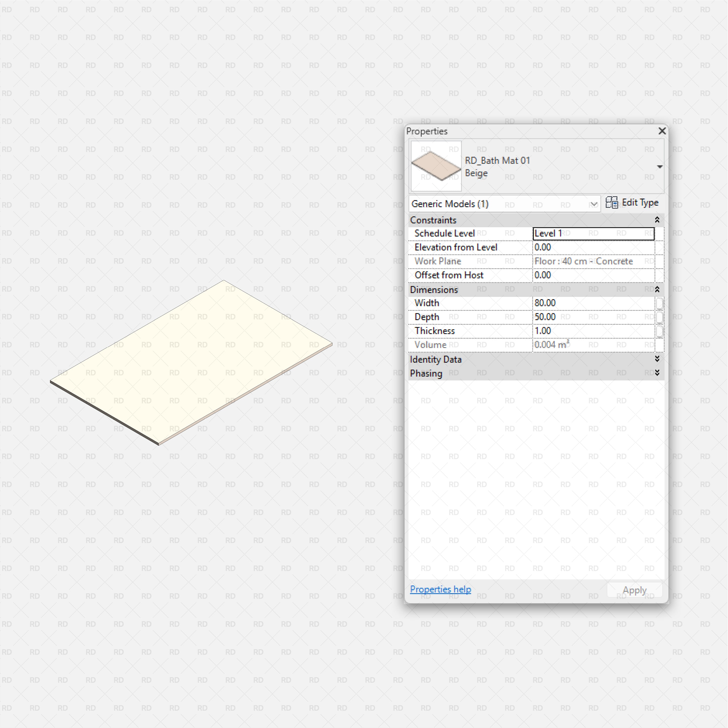Select the Schedule Level value Level 1
The height and width of the screenshot is (728, 728).
pos(588,233)
